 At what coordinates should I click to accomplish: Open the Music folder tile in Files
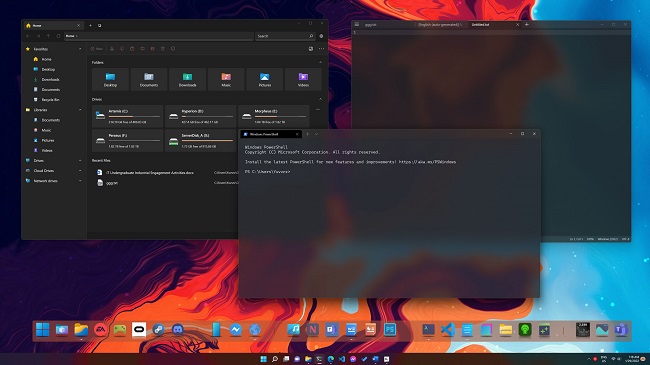pos(226,79)
